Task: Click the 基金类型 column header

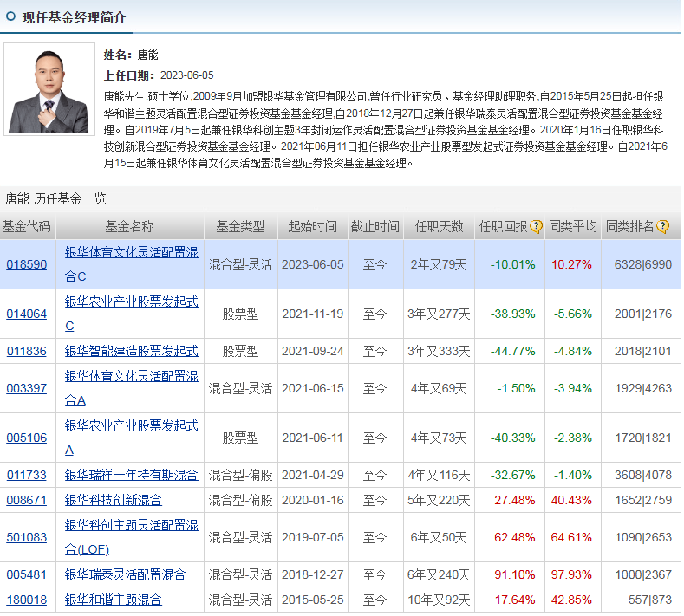Action: pos(240,227)
